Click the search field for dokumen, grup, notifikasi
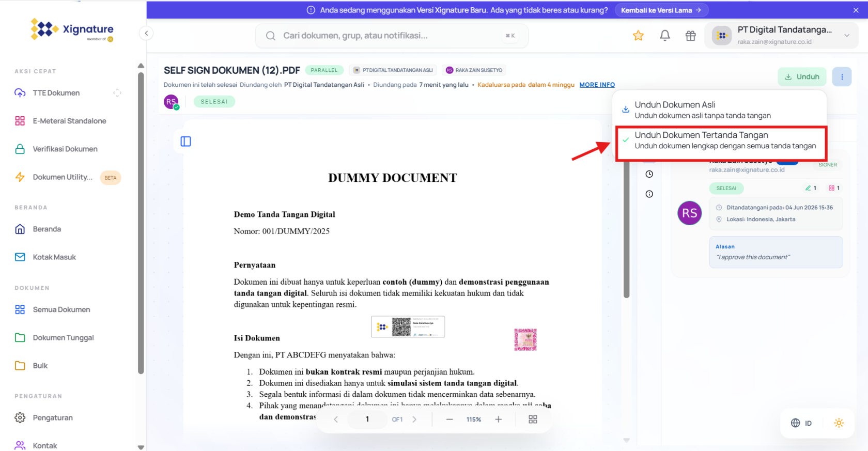The image size is (868, 451). coord(392,36)
